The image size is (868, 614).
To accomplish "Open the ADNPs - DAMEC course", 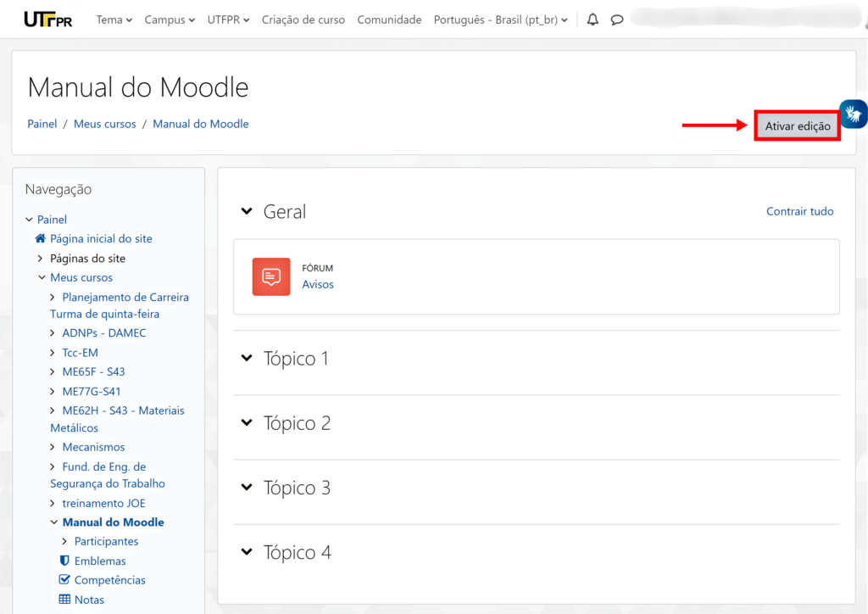I will (104, 332).
